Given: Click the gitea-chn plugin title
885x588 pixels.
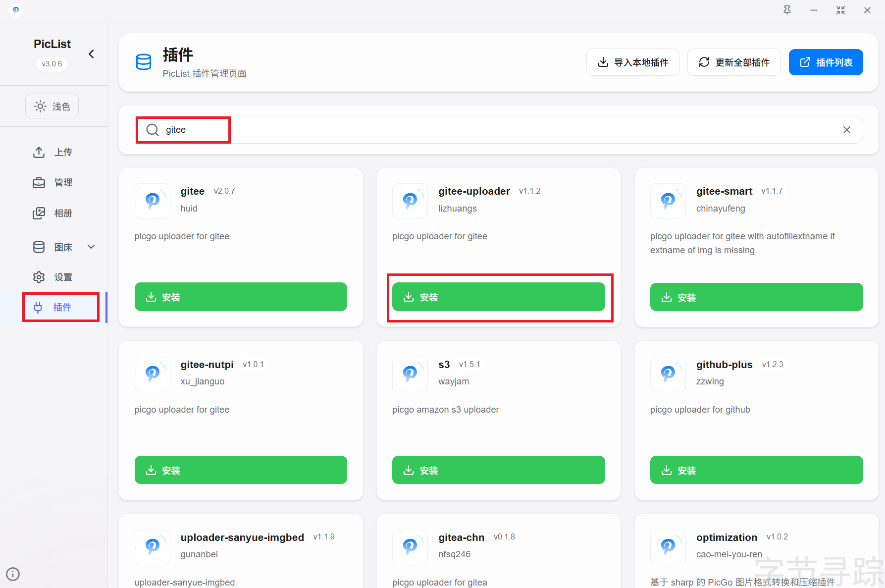Looking at the screenshot, I should coord(461,537).
